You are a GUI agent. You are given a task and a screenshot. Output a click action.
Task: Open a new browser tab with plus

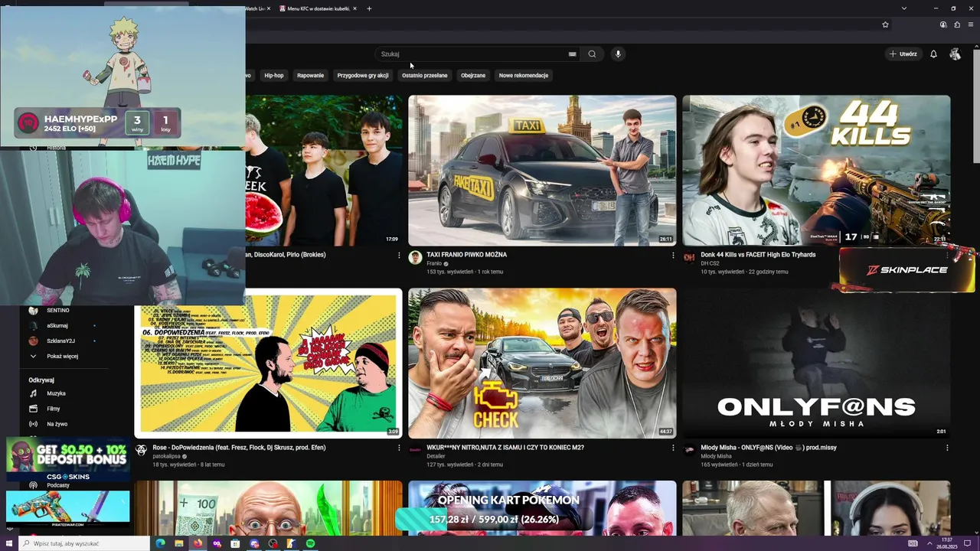pos(369,8)
